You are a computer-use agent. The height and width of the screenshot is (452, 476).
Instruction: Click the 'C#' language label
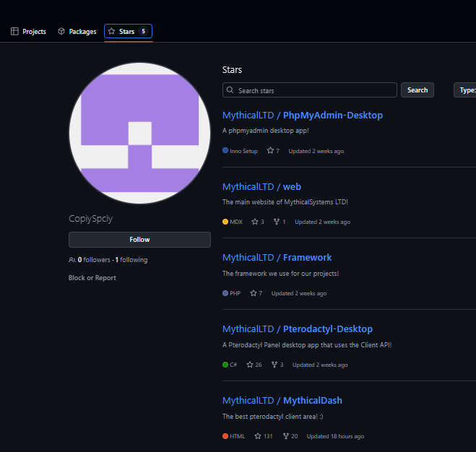tap(233, 365)
